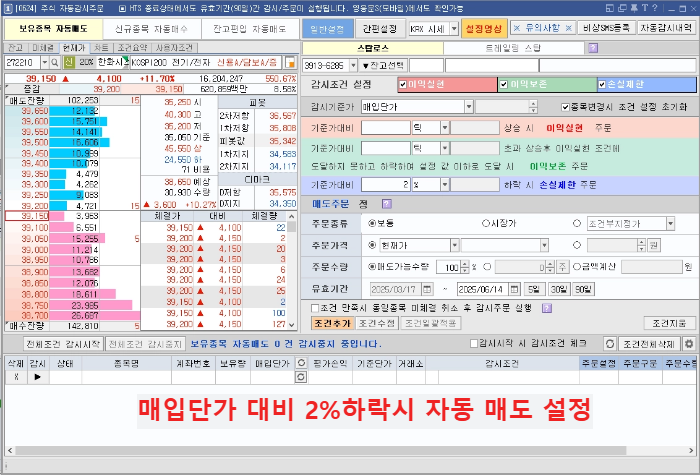
Task: Select the 매도가능수량 radio button
Action: (x=372, y=267)
